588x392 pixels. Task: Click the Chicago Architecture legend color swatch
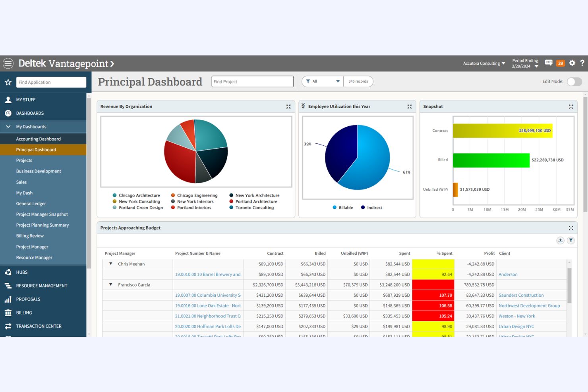click(115, 195)
